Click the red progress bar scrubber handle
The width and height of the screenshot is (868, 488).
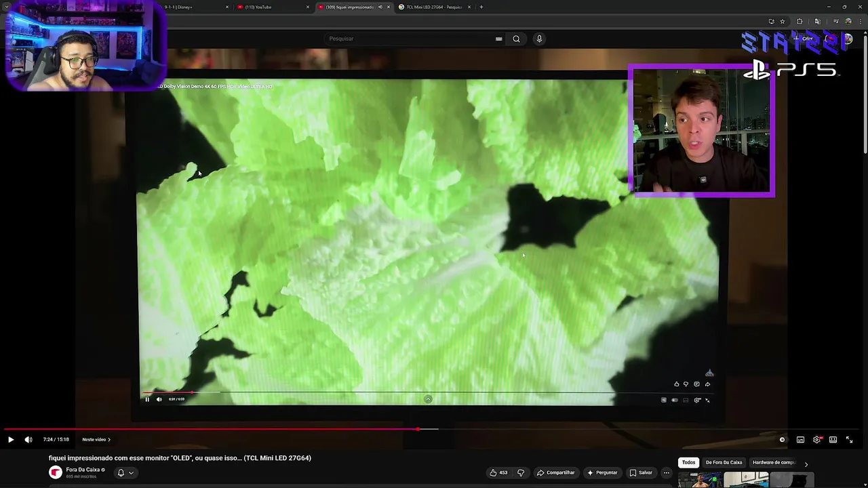[418, 429]
